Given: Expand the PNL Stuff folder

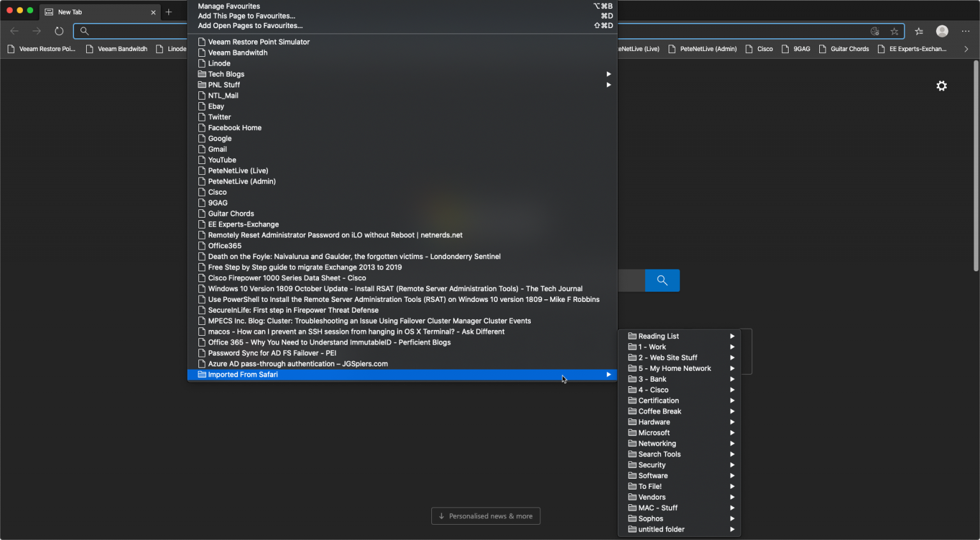Looking at the screenshot, I should coord(402,85).
